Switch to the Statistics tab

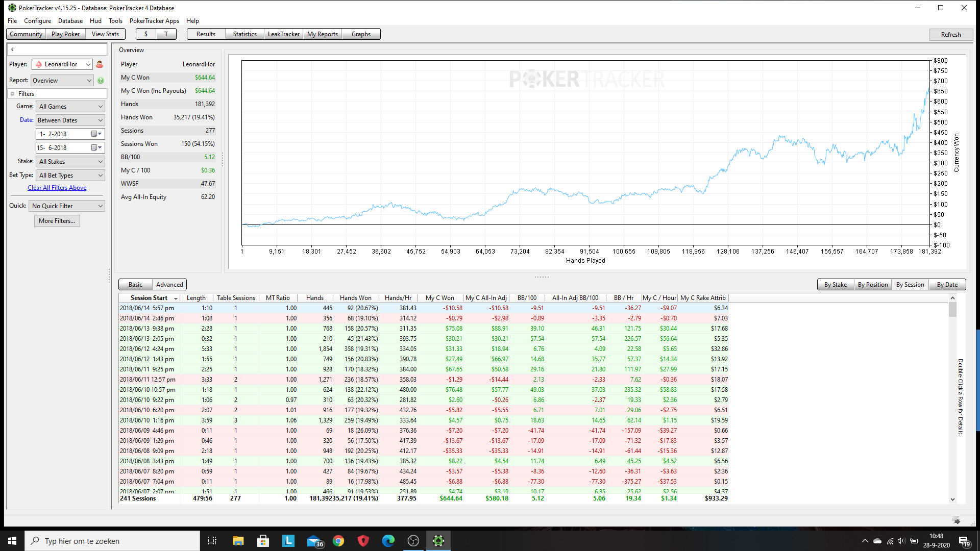(x=245, y=34)
